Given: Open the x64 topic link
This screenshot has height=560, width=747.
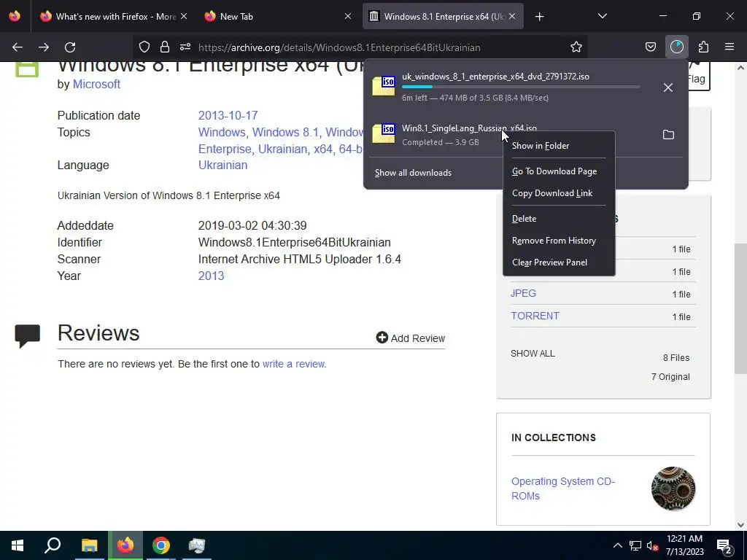Looking at the screenshot, I should pyautogui.click(x=323, y=149).
